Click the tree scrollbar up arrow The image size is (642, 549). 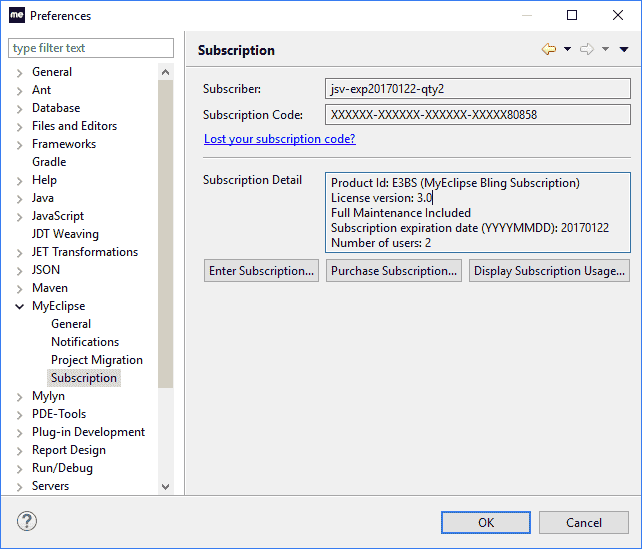pyautogui.click(x=165, y=72)
